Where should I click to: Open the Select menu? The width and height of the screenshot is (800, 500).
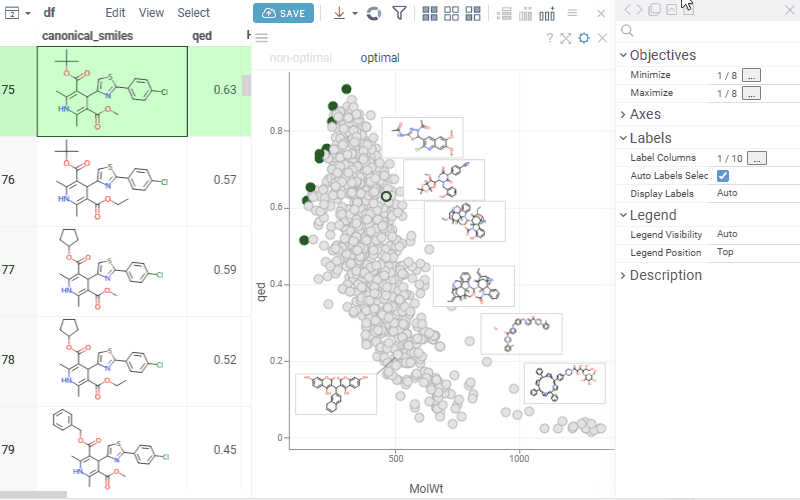(x=194, y=13)
